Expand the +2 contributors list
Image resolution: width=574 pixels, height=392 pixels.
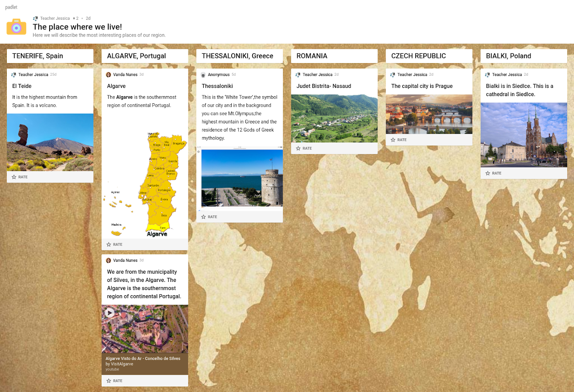point(76,18)
